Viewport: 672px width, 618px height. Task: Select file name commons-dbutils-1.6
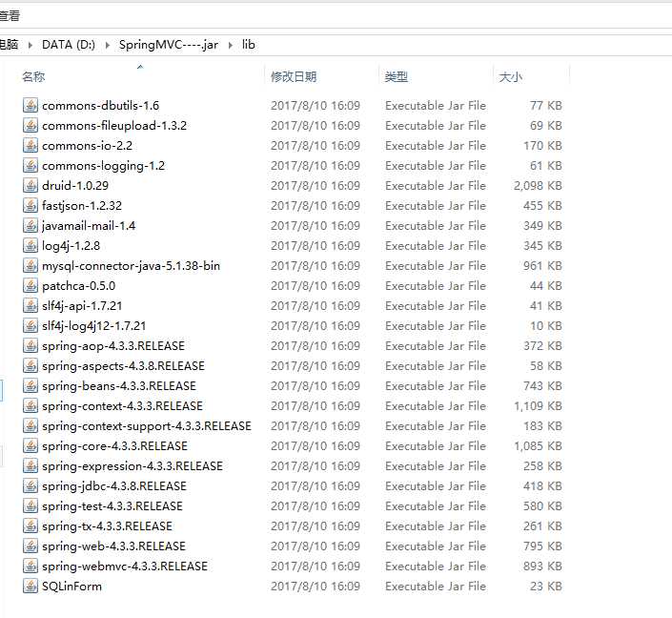point(101,106)
